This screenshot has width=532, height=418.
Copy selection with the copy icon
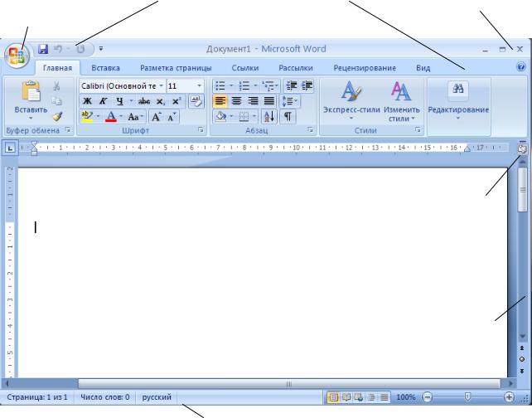pyautogui.click(x=56, y=101)
